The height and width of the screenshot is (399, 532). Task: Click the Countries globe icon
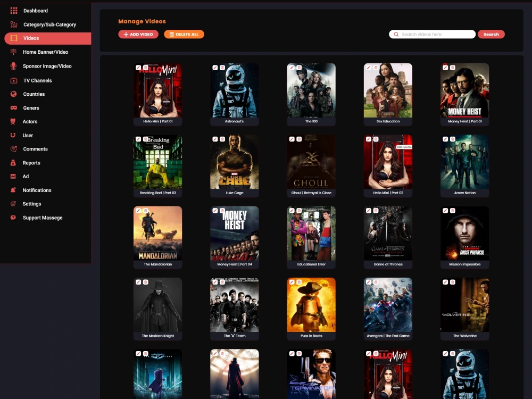click(x=14, y=94)
